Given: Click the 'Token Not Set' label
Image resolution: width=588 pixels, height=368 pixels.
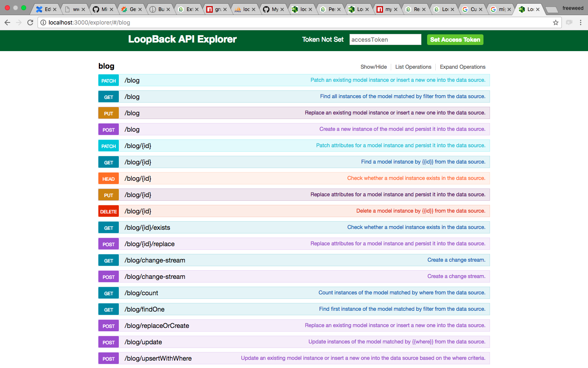Looking at the screenshot, I should [x=323, y=39].
